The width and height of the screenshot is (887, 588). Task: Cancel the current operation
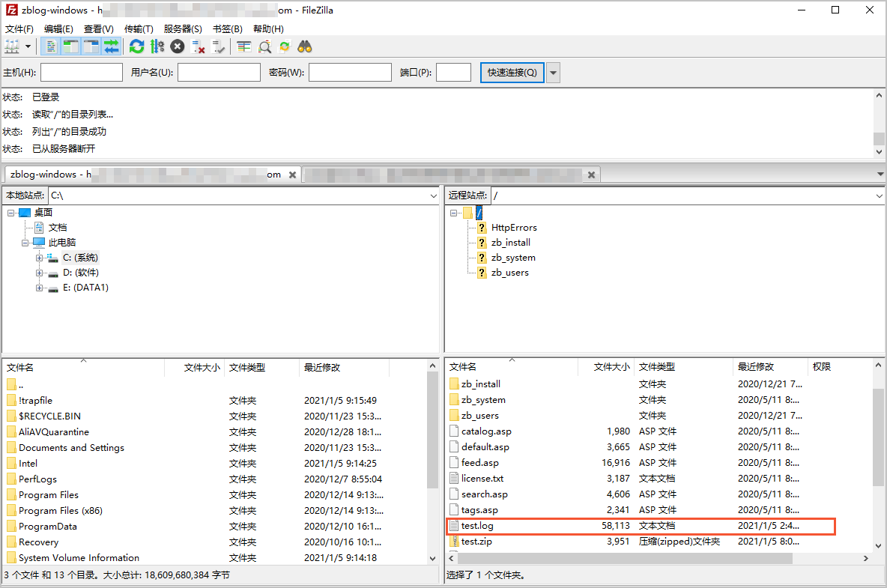[x=178, y=46]
